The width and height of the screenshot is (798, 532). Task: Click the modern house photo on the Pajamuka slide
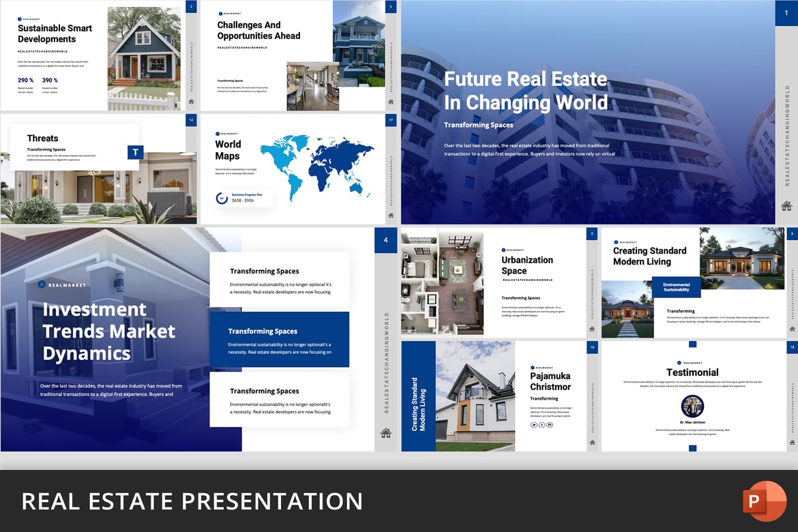click(475, 396)
